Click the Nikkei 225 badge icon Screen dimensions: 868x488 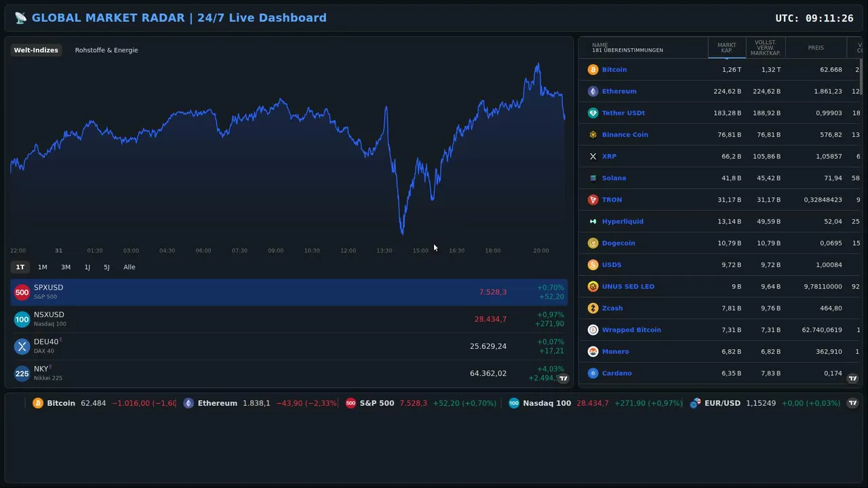[x=22, y=373]
